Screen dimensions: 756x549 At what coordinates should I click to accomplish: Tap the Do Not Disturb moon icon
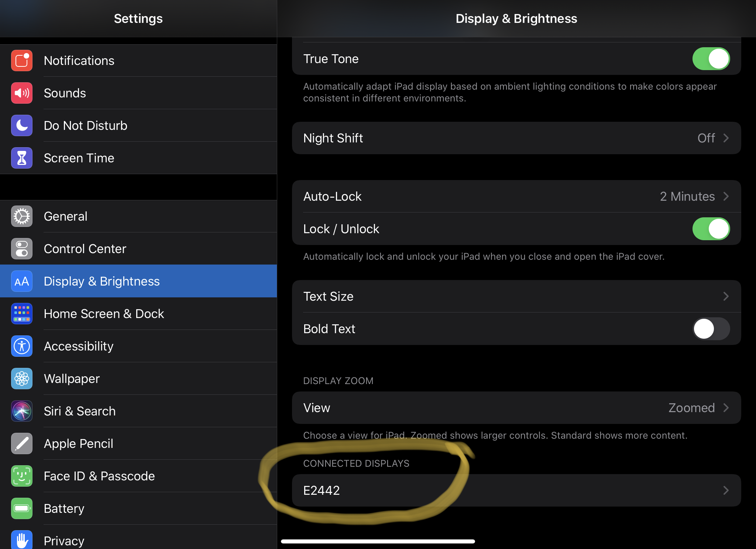(22, 125)
